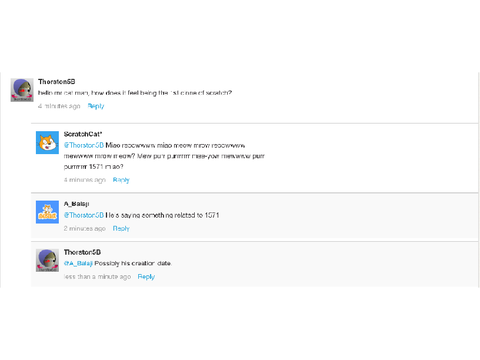The width and height of the screenshot is (480, 360).
Task: Reply to A_Balaji's comment about 1571
Action: pyautogui.click(x=121, y=228)
